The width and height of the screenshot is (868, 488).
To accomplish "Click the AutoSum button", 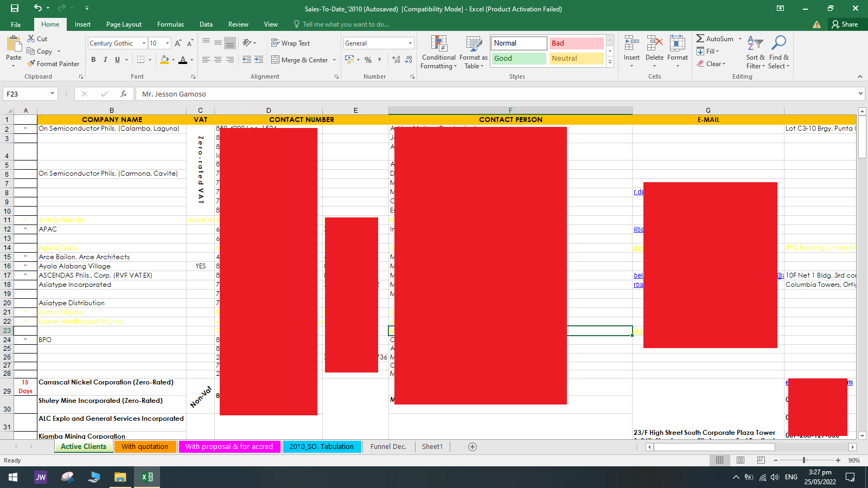I will (x=715, y=39).
